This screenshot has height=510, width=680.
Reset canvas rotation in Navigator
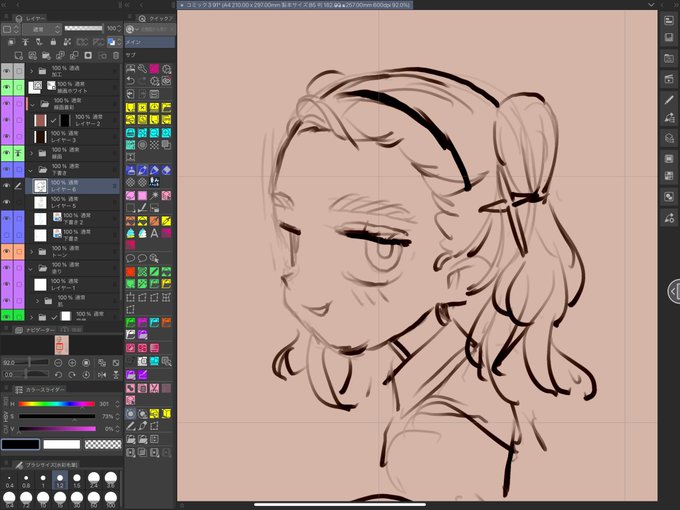86,375
